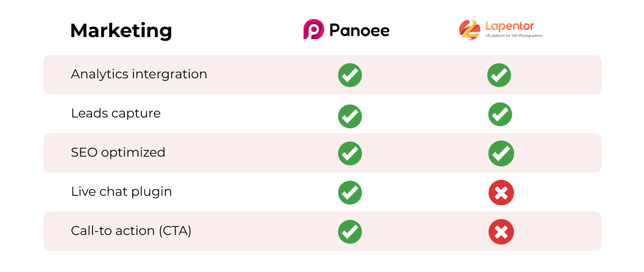Click Lapentor's checkmark for SEO optimized
Viewport: 644px width, 272px height.
tap(501, 153)
